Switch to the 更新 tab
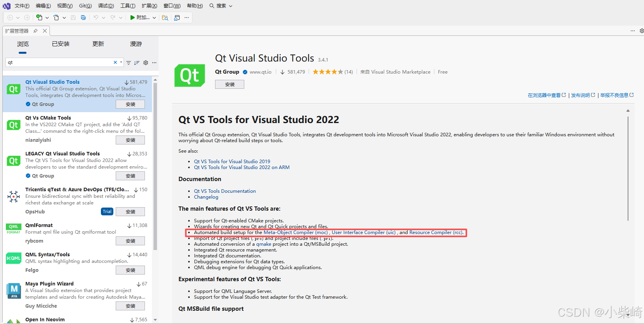 pos(98,44)
